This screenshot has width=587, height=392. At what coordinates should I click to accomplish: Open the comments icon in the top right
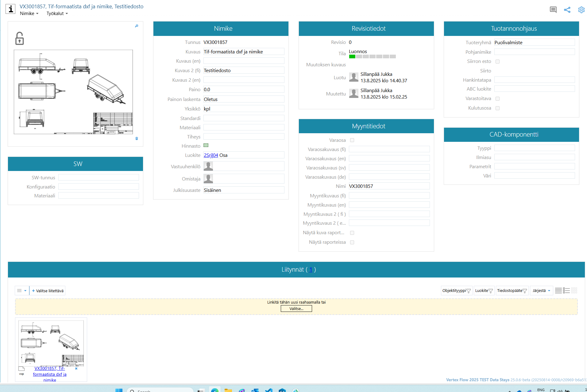(553, 10)
